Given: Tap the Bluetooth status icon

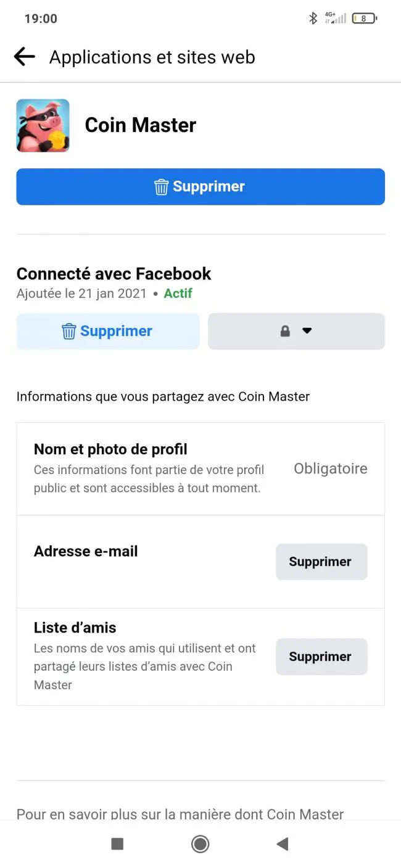Looking at the screenshot, I should point(313,18).
